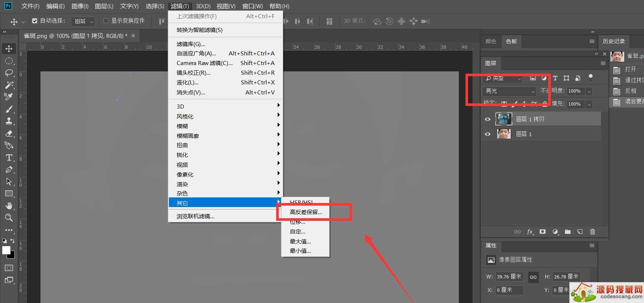Image resolution: width=644 pixels, height=303 pixels.
Task: Swap foreground and background colors
Action: tap(12, 241)
